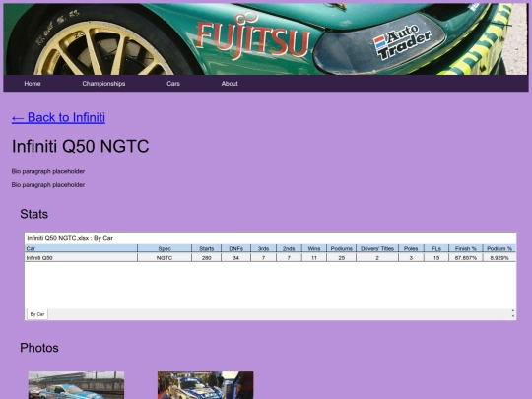Click the Fujitsu car banner image
The height and width of the screenshot is (399, 532).
[x=266, y=39]
